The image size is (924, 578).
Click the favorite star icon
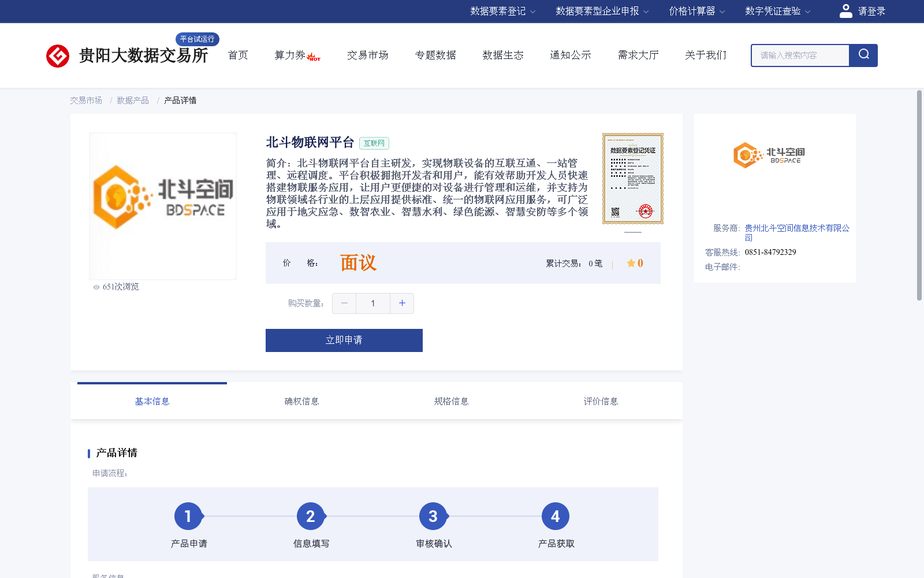coord(631,263)
